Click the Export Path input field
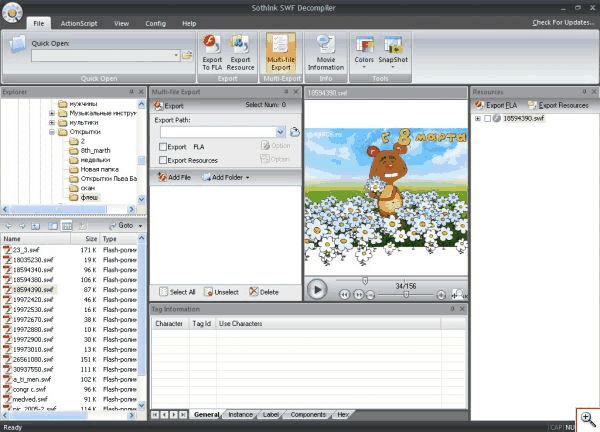Image resolution: width=600 pixels, height=432 pixels. click(x=218, y=132)
